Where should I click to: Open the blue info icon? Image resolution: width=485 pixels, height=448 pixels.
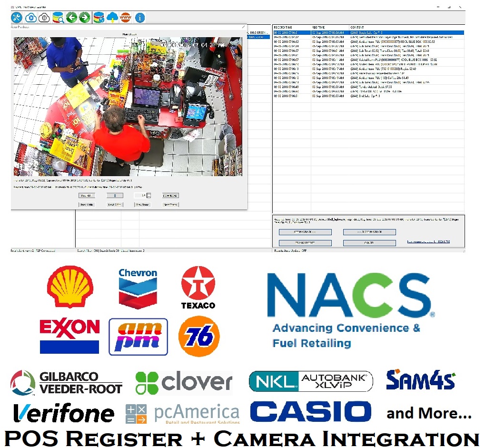coord(140,18)
